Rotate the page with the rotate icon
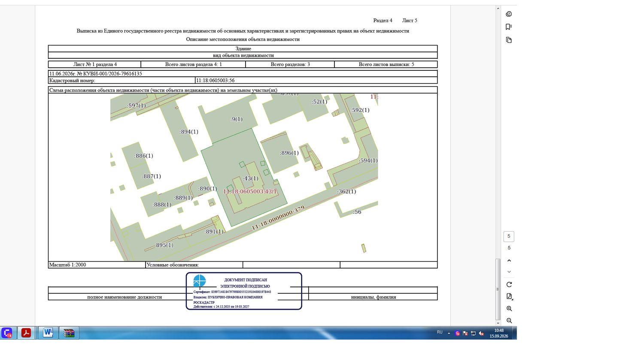 509,284
